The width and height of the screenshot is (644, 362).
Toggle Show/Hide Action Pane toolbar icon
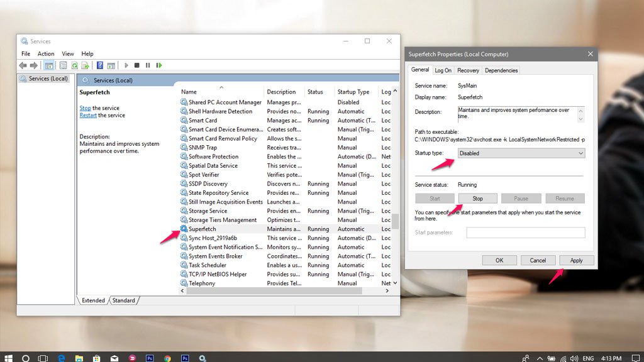tap(111, 65)
